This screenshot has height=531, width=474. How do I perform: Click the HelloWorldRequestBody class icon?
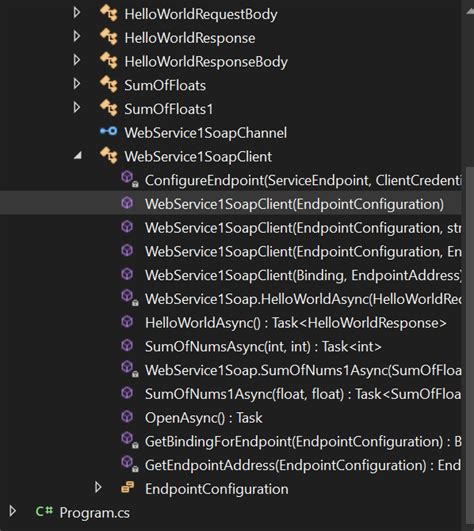(109, 14)
